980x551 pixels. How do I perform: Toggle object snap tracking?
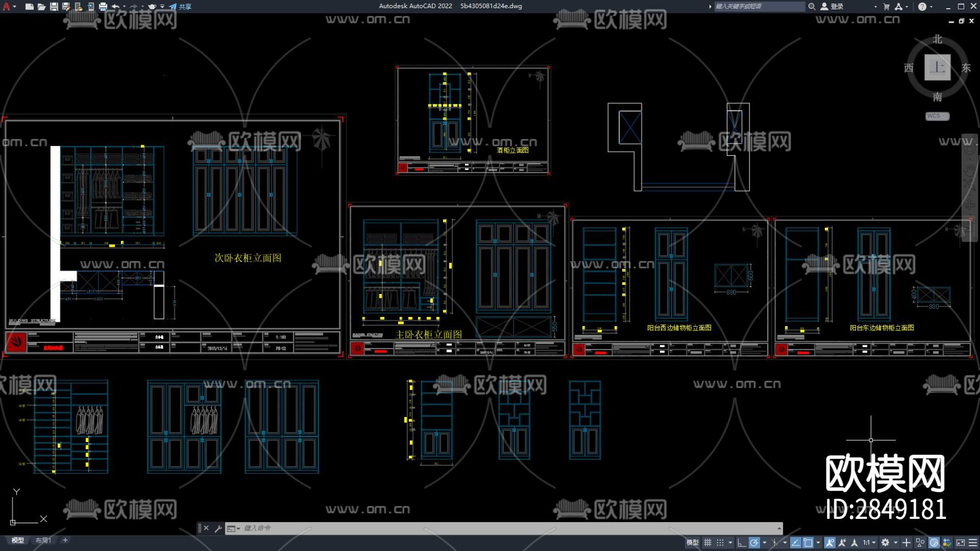[795, 542]
